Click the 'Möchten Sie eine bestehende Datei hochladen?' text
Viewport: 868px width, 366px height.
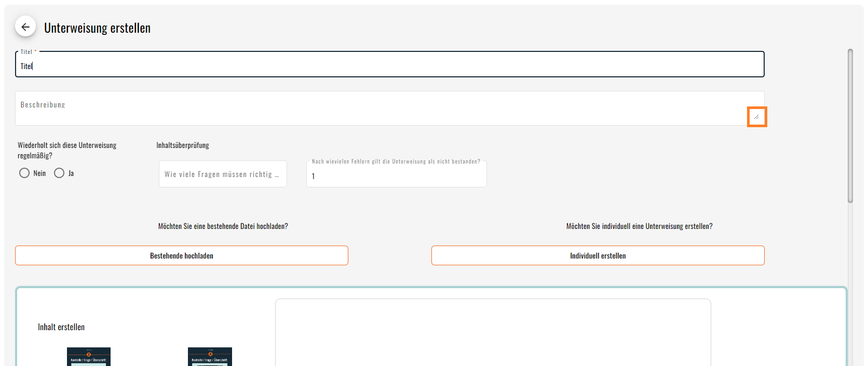223,226
